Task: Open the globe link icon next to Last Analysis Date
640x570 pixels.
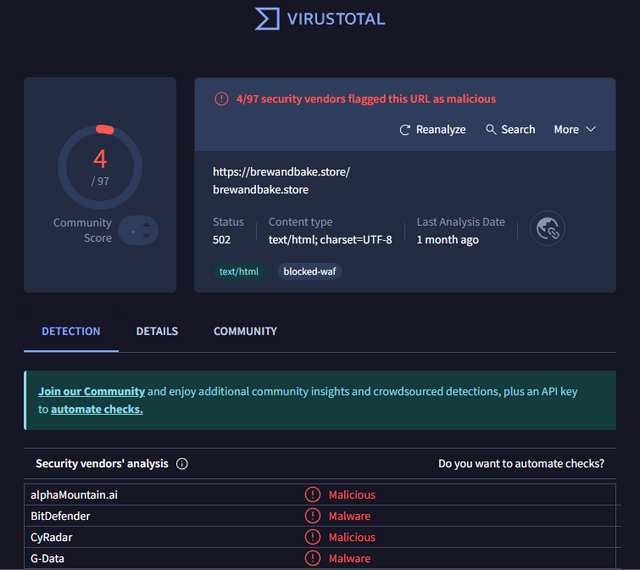Action: pyautogui.click(x=547, y=228)
